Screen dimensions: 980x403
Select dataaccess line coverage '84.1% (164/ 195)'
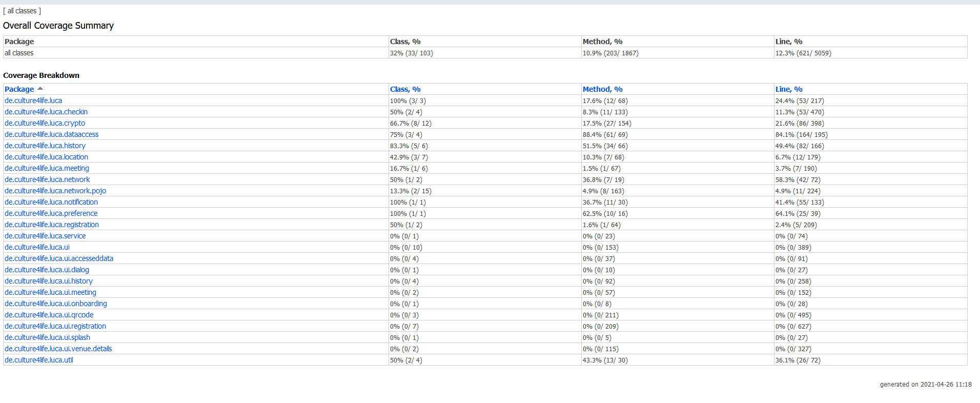(802, 134)
